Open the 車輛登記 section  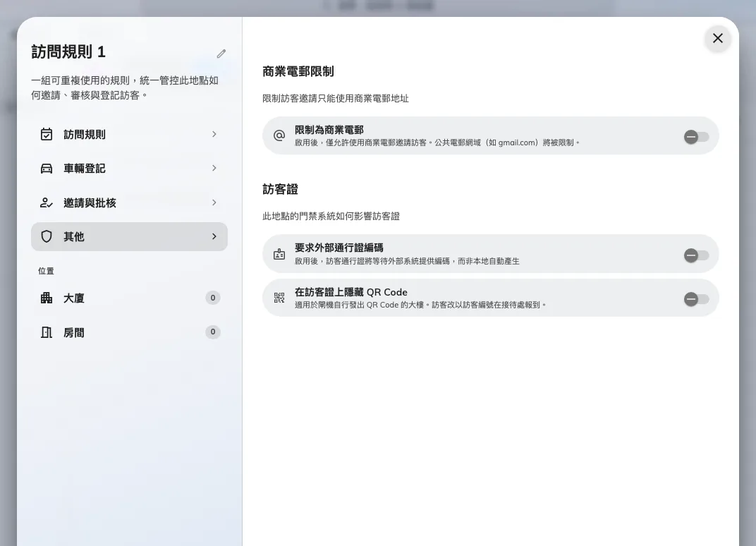coord(129,169)
